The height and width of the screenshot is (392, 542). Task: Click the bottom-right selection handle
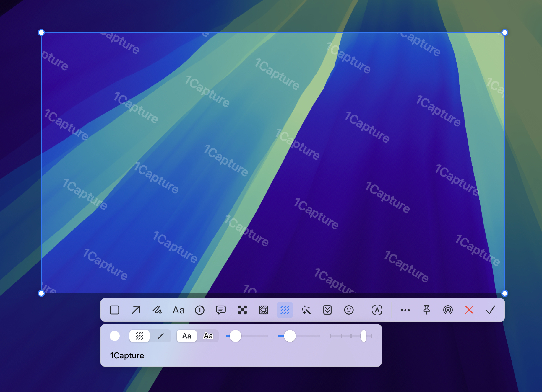(x=505, y=293)
